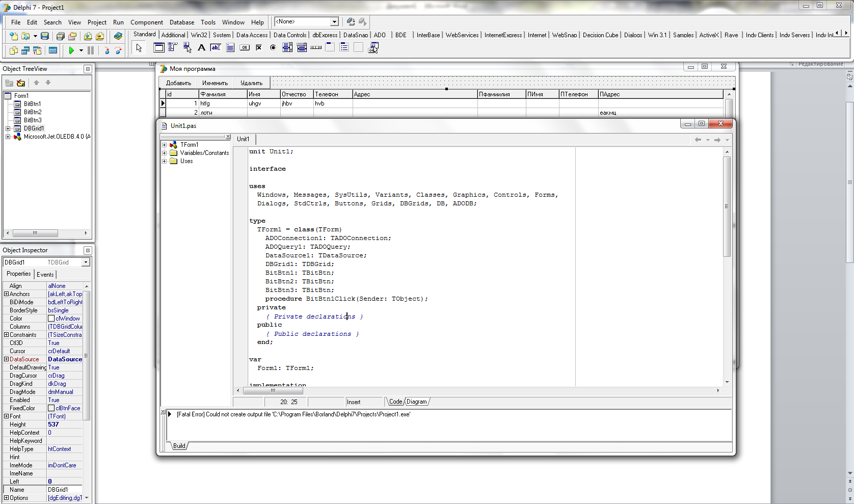This screenshot has height=504, width=854.
Task: Click the New Items toolbar icon
Action: click(13, 36)
